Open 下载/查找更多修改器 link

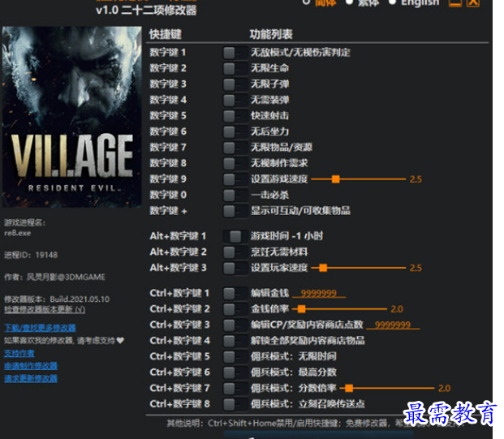click(40, 328)
